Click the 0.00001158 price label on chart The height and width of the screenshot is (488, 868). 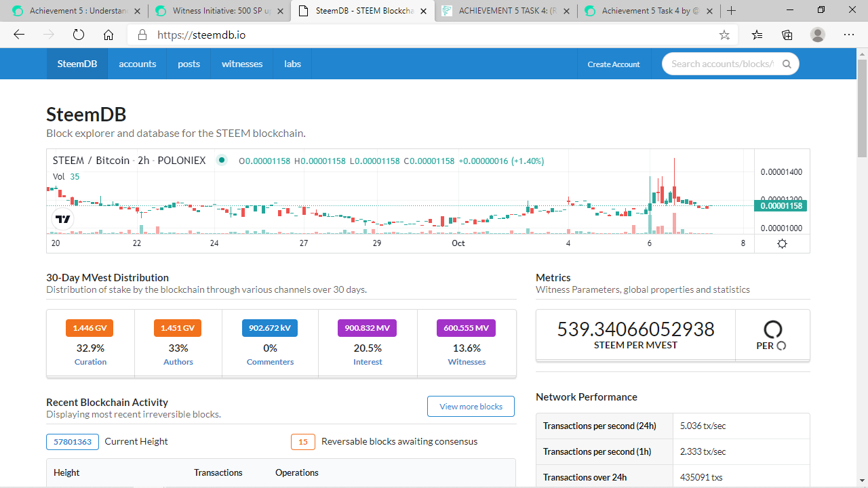tap(781, 206)
